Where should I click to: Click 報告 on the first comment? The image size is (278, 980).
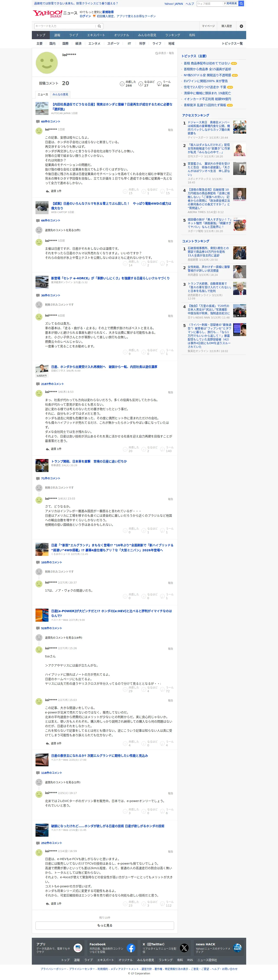coord(170,130)
